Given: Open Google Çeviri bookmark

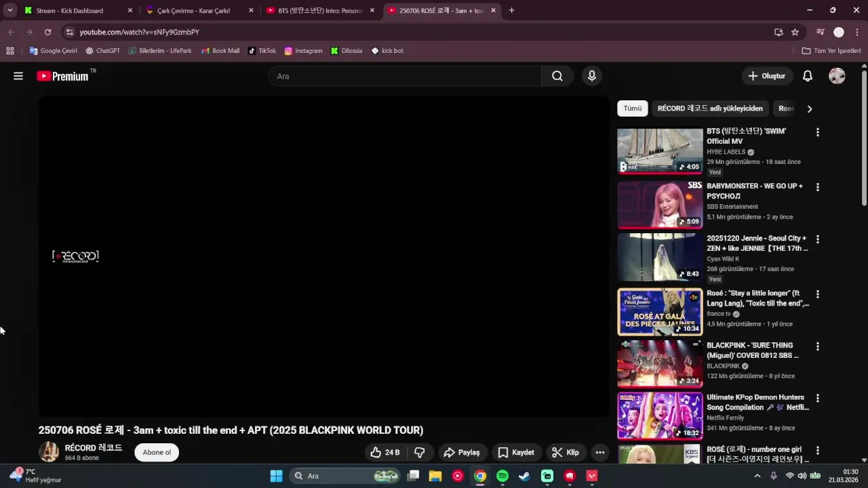Looking at the screenshot, I should click(x=53, y=51).
